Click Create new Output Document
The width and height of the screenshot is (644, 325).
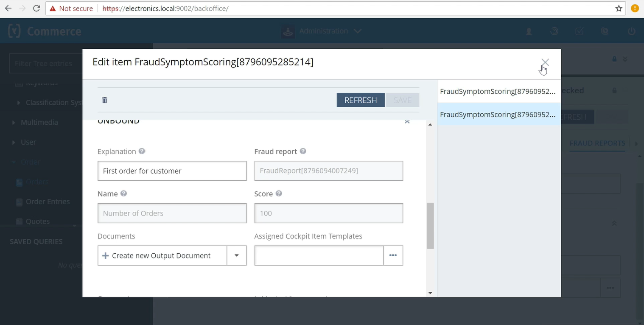pyautogui.click(x=162, y=255)
